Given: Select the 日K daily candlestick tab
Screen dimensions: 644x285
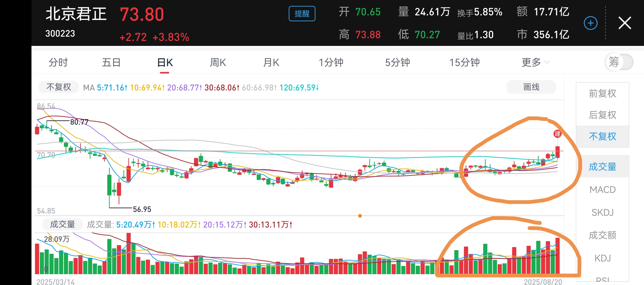Looking at the screenshot, I should click(165, 62).
